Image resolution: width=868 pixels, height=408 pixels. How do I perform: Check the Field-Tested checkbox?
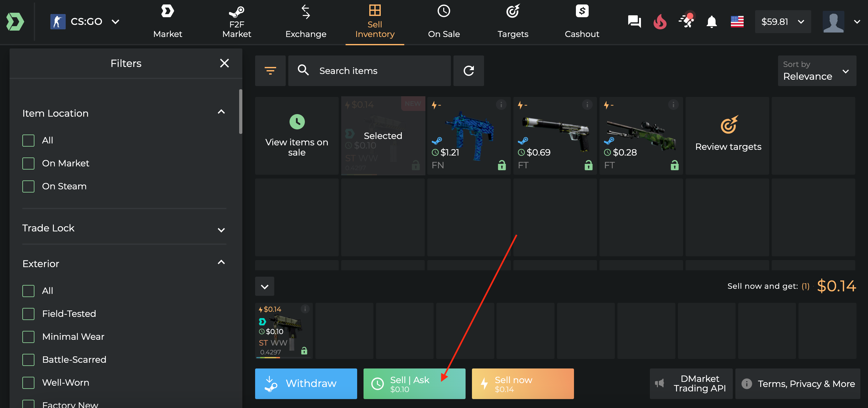pyautogui.click(x=28, y=314)
